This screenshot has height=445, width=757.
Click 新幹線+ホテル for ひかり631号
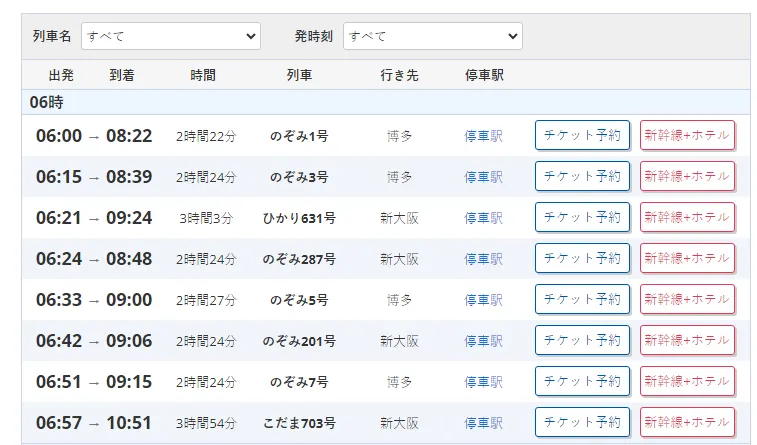tap(687, 217)
